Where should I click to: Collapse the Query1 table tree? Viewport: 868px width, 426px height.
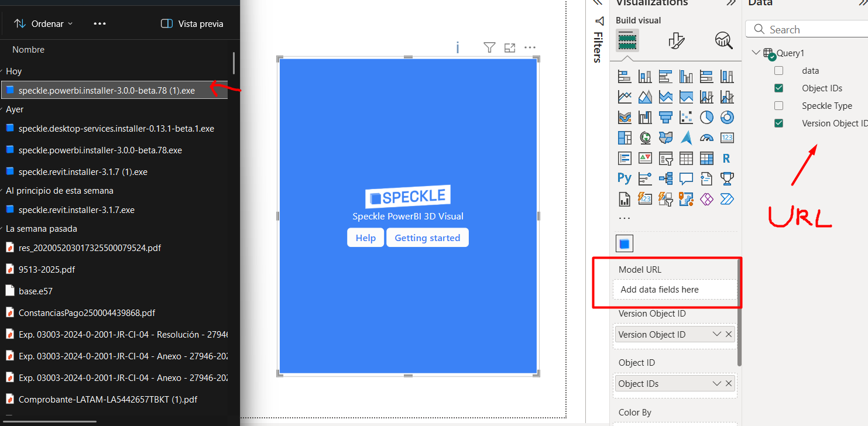755,53
